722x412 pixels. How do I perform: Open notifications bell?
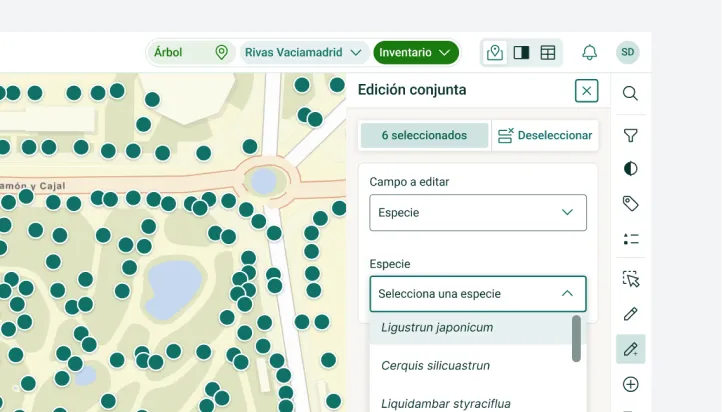point(589,52)
